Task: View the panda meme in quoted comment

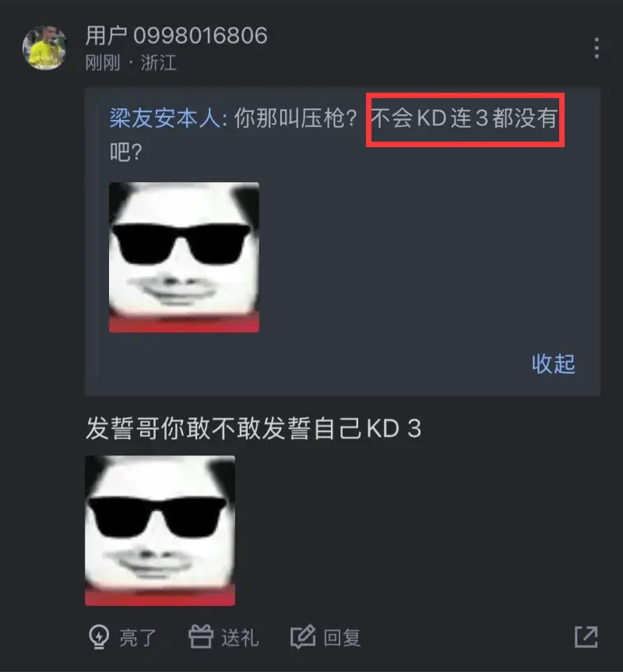Action: 184,257
